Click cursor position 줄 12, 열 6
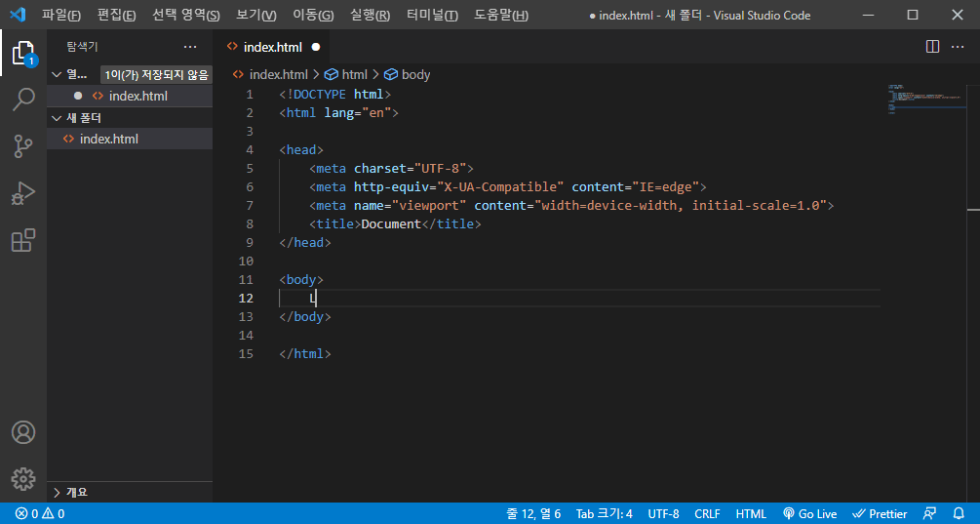Viewport: 980px width, 524px height. coord(533,514)
